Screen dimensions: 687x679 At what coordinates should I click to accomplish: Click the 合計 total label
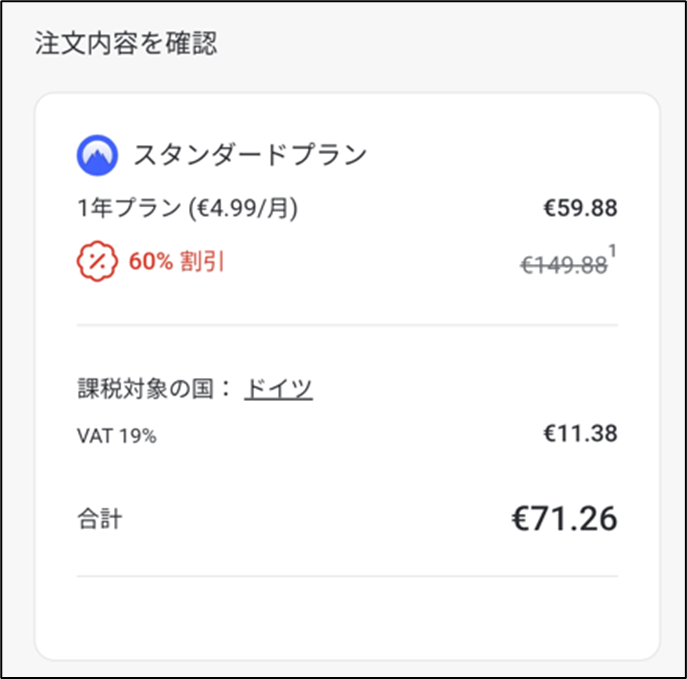(x=100, y=520)
